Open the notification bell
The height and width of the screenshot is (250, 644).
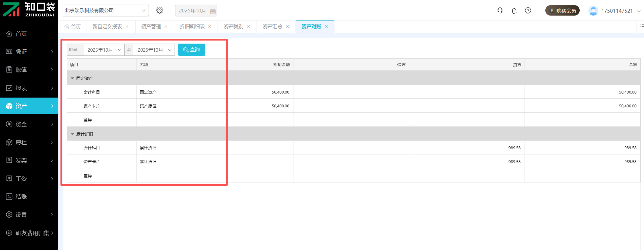(x=514, y=11)
